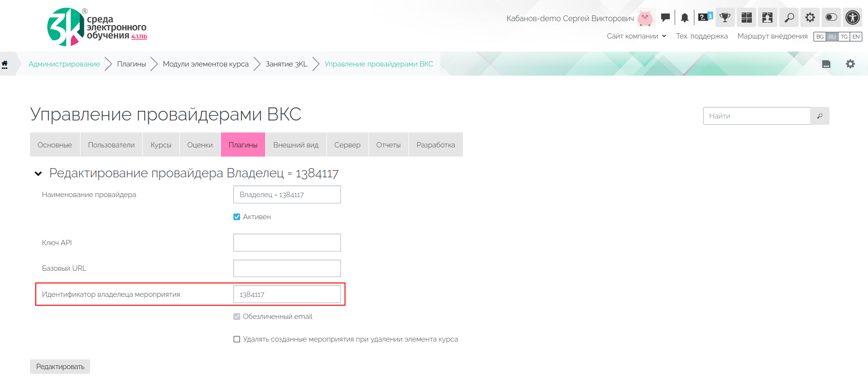Collapse the Редактирование провайдера section
Viewport: 868px width, 384px height.
(x=39, y=173)
